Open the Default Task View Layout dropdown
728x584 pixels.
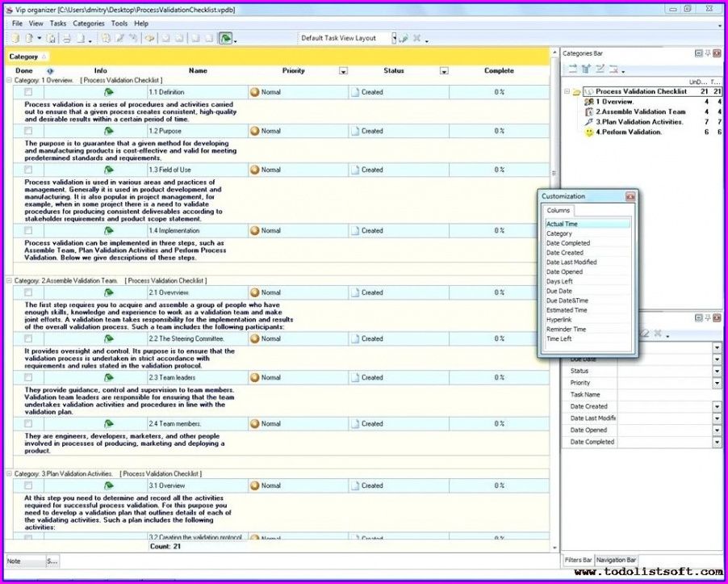(x=394, y=39)
